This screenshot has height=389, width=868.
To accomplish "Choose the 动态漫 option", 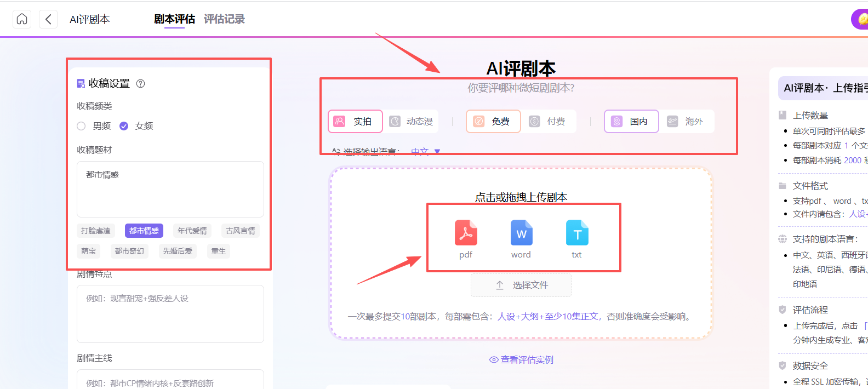I will point(411,122).
